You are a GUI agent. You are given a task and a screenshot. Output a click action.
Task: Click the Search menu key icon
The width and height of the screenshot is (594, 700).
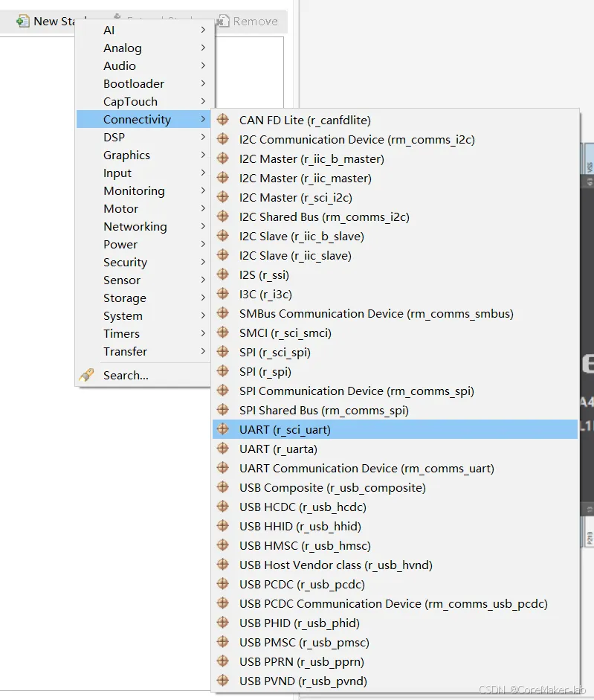(86, 375)
